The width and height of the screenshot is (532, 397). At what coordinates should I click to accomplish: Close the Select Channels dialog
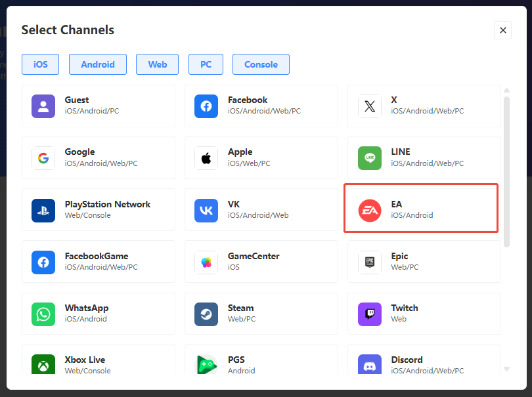(x=502, y=30)
